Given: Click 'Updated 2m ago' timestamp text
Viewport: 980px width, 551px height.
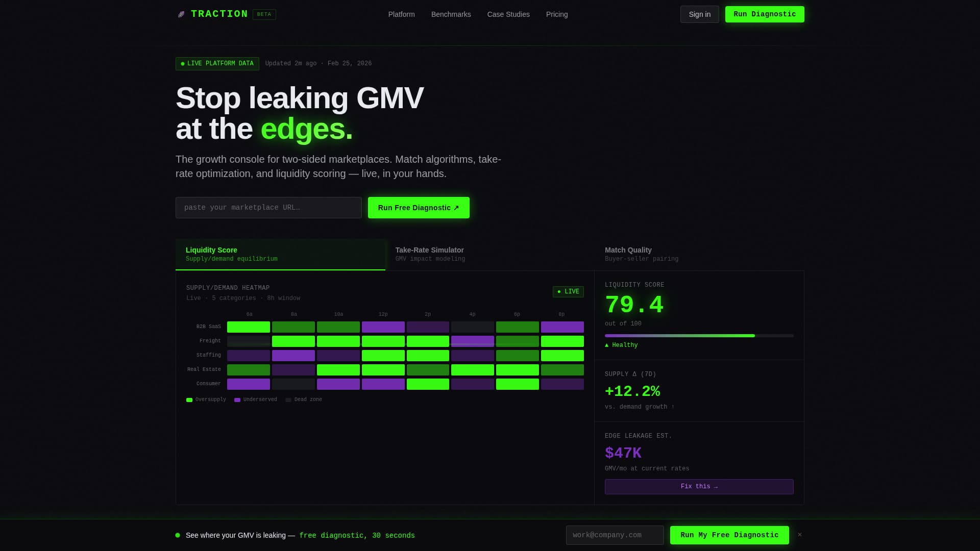Looking at the screenshot, I should tap(291, 64).
